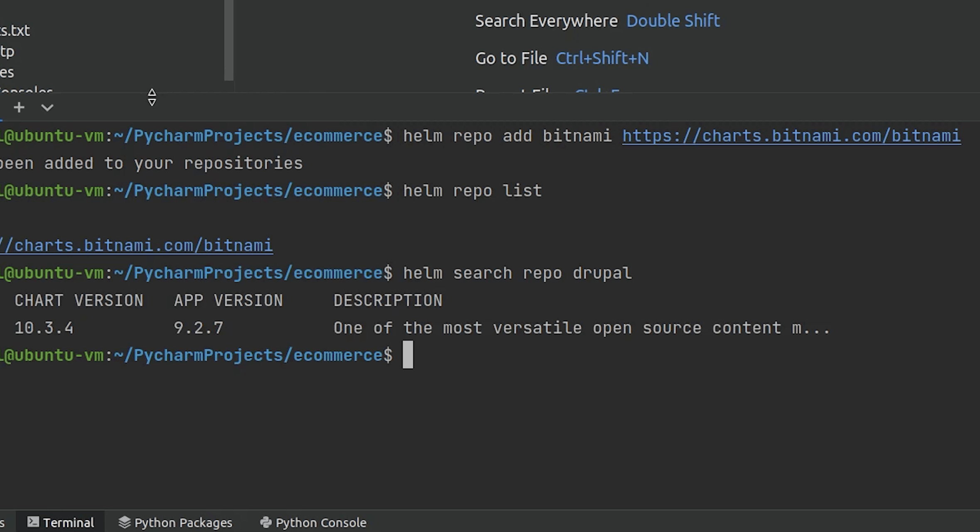Select the Terminal tab label

pos(69,522)
